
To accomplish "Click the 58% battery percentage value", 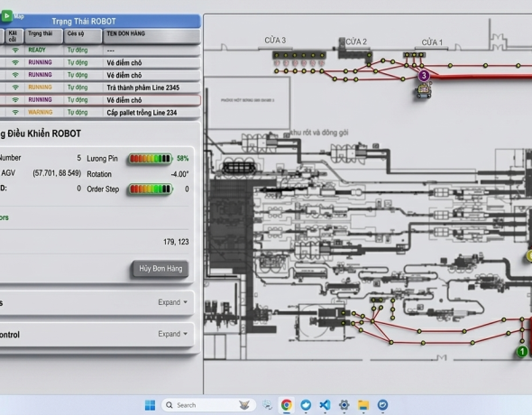I will (182, 159).
